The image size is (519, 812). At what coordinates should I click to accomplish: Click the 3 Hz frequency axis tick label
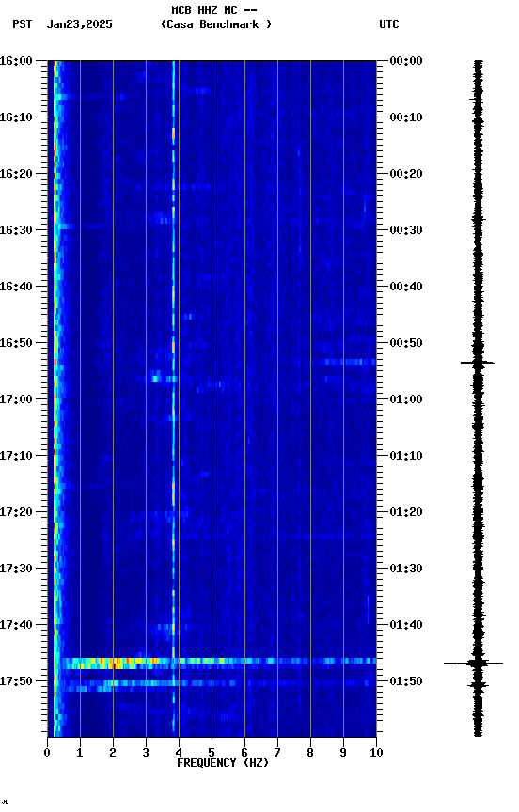click(146, 753)
